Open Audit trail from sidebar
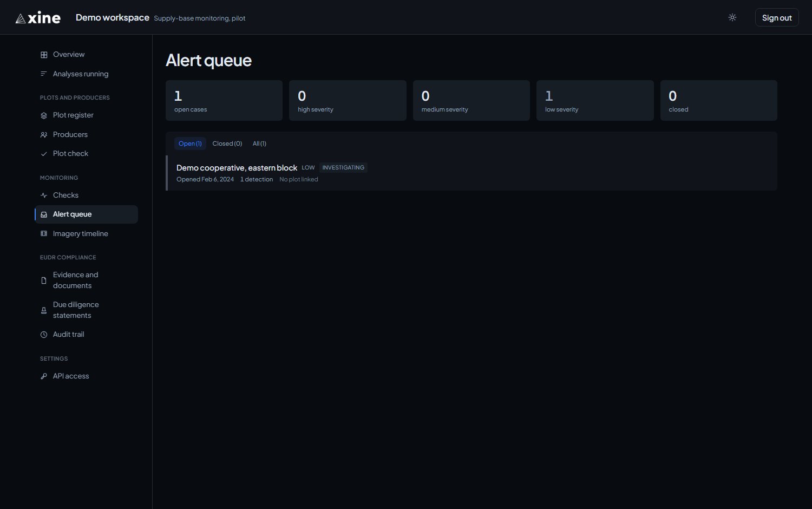 coord(86,335)
